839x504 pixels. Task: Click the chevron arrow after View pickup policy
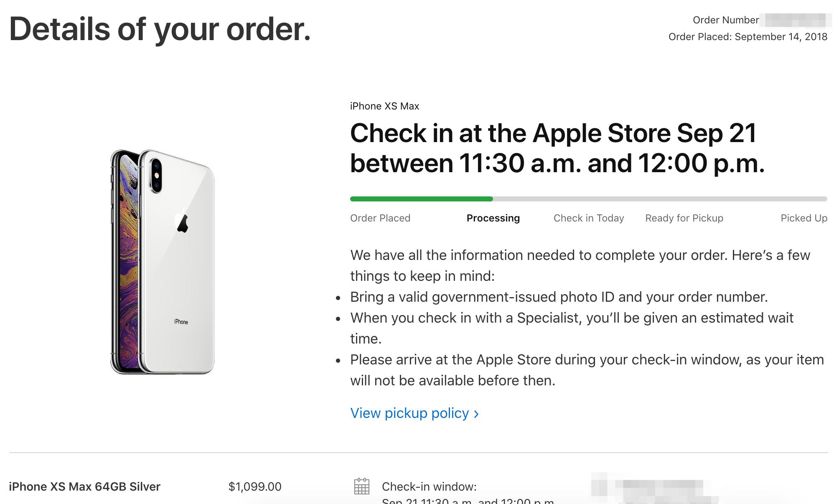[476, 414]
